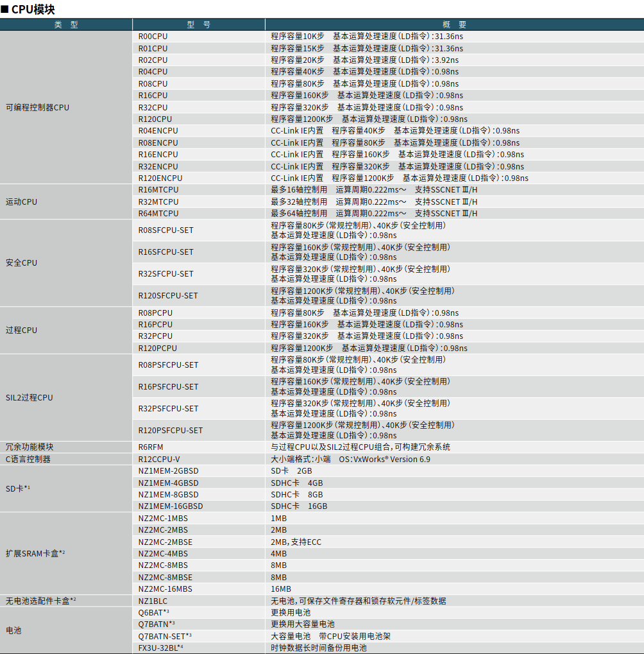The height and width of the screenshot is (654, 644).
Task: Click the 型号 column header
Action: [199, 24]
